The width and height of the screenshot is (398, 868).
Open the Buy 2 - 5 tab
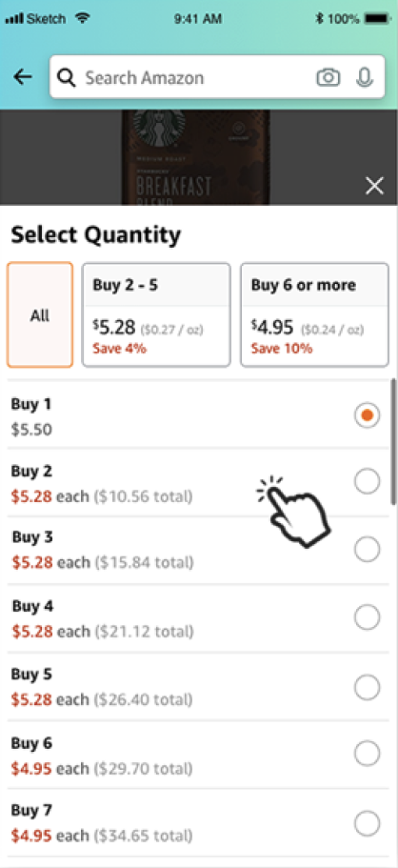coord(156,315)
